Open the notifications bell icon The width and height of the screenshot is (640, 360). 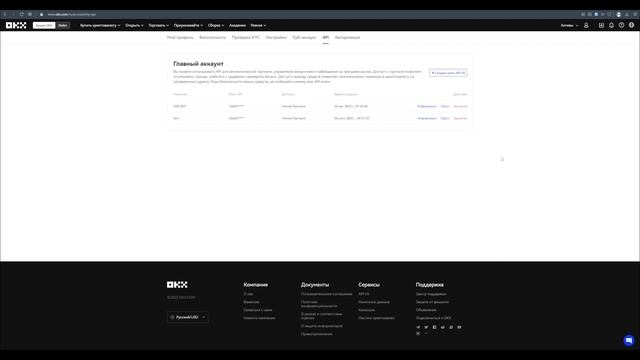(x=611, y=25)
